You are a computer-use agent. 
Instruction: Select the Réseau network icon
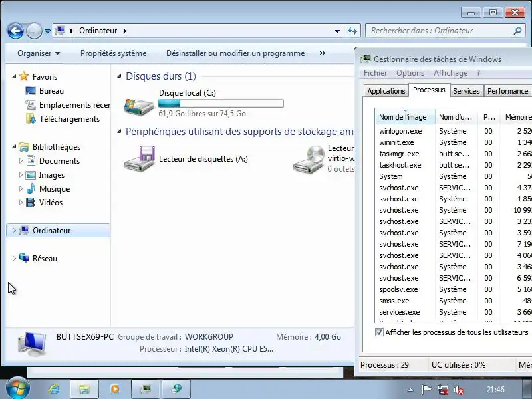pos(24,258)
